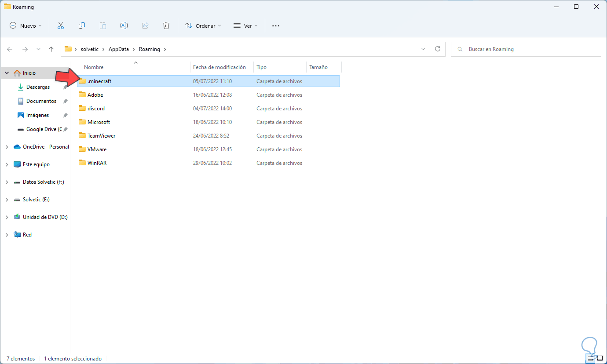607x364 pixels.
Task: Collapse the Inicio tree node
Action: click(x=7, y=73)
